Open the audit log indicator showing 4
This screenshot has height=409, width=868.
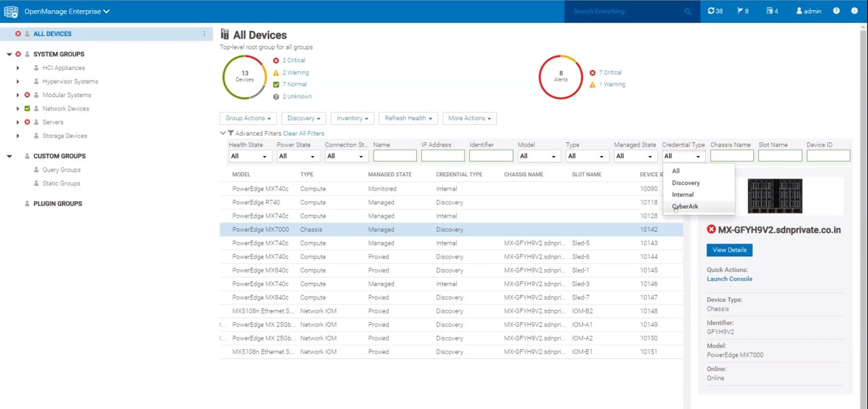772,12
